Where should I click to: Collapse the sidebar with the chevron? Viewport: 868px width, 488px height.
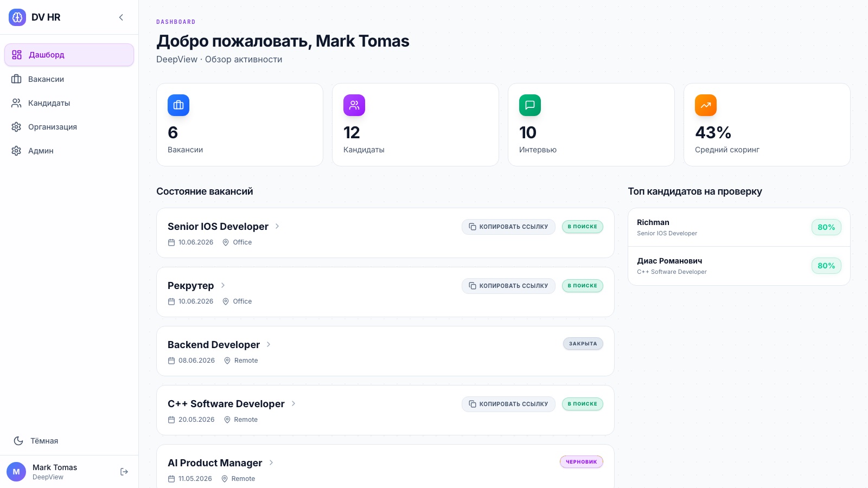[121, 17]
